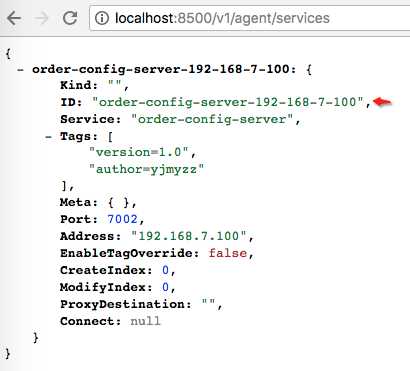
Task: Click the "author=yjmyzz" tag string
Action: pos(146,169)
